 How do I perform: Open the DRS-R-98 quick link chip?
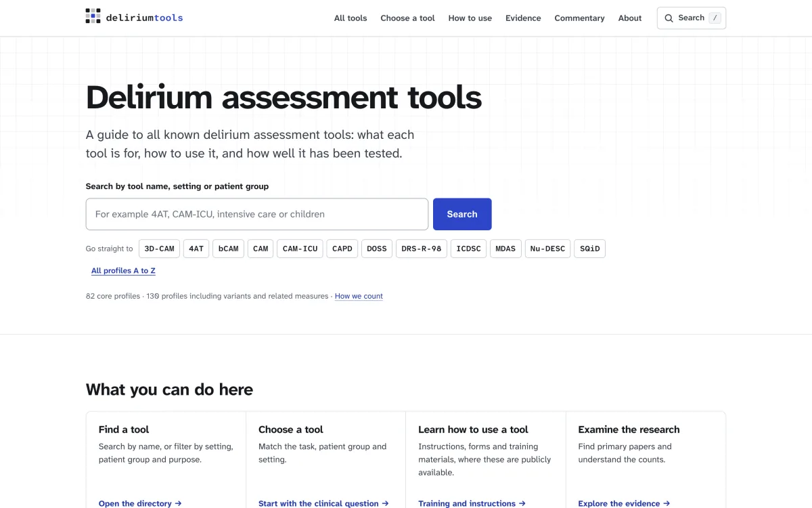pyautogui.click(x=422, y=249)
